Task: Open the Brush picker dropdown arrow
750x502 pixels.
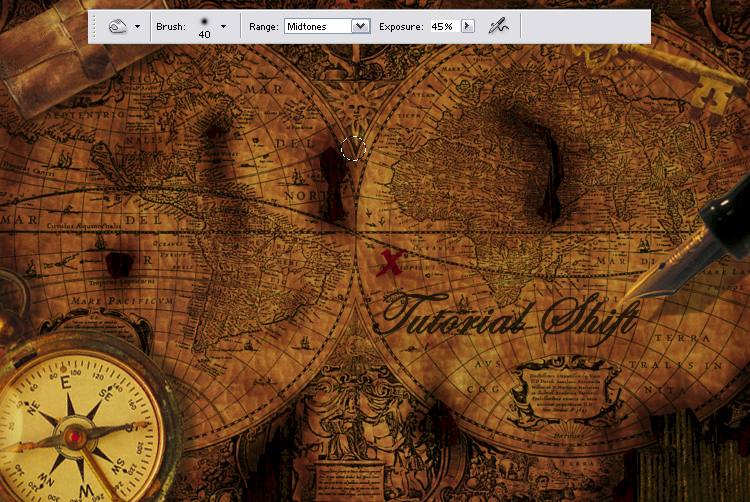Action: 223,27
